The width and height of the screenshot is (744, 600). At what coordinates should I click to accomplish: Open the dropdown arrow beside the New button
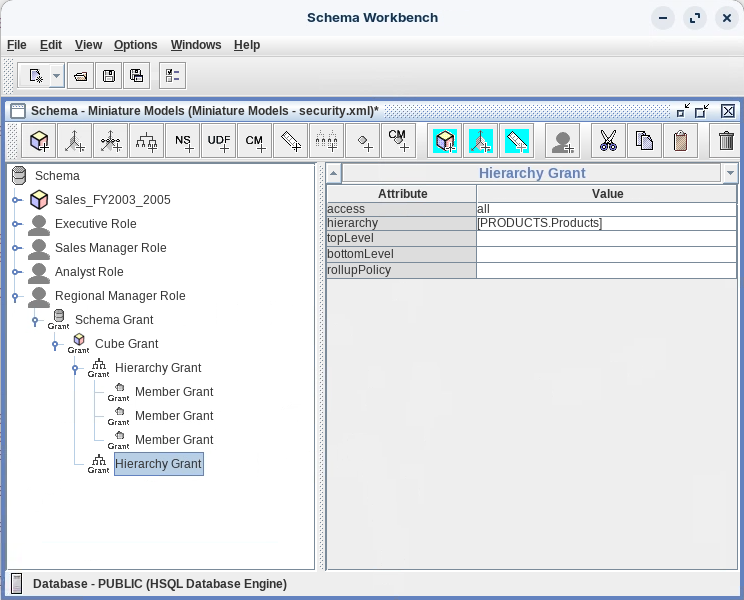(x=56, y=75)
